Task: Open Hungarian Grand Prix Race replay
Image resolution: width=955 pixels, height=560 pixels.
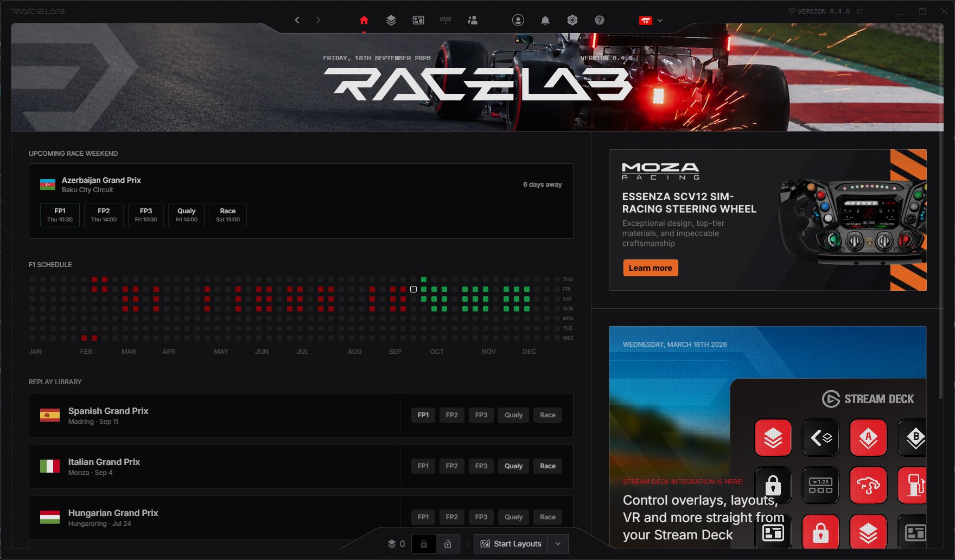Action: click(x=547, y=517)
